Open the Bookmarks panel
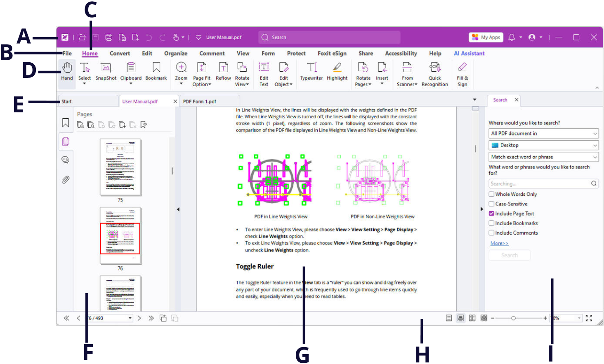 tap(65, 123)
